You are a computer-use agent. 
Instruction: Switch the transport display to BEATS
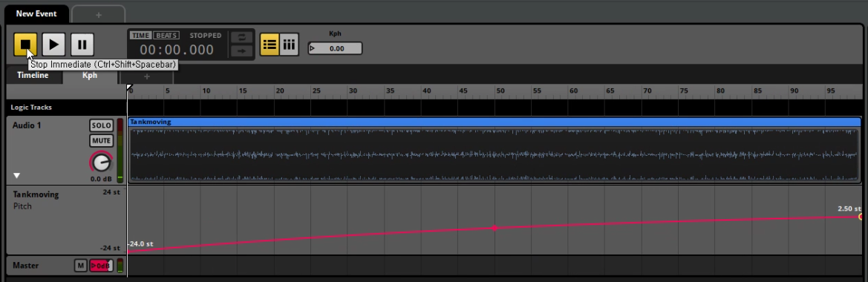point(166,36)
